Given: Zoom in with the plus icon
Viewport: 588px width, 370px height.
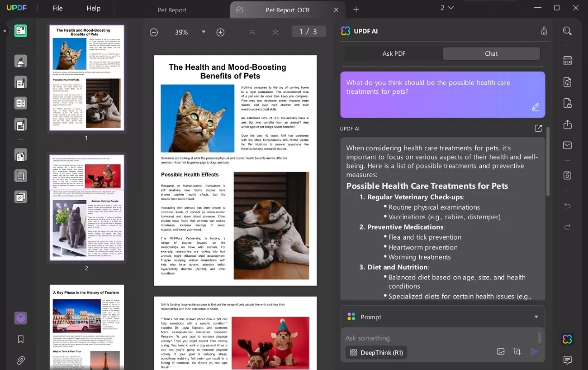Looking at the screenshot, I should (220, 32).
